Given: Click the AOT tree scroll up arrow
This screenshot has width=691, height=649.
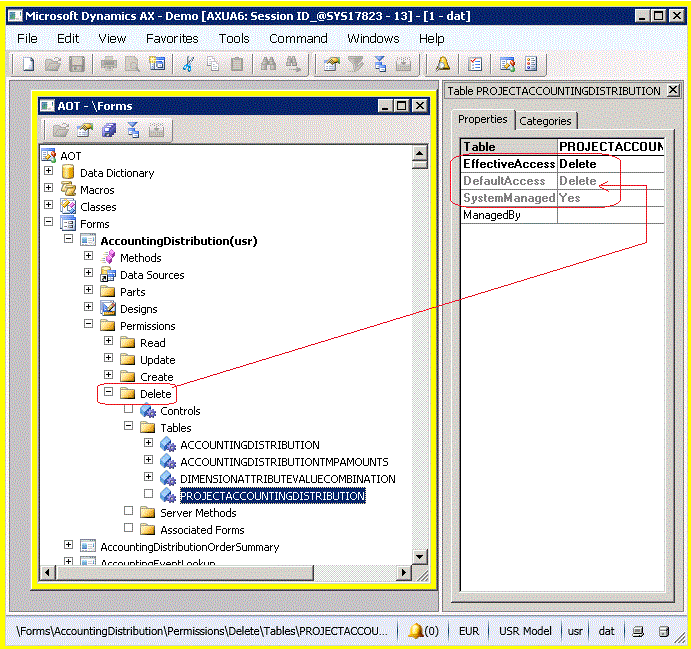Looking at the screenshot, I should 420,153.
